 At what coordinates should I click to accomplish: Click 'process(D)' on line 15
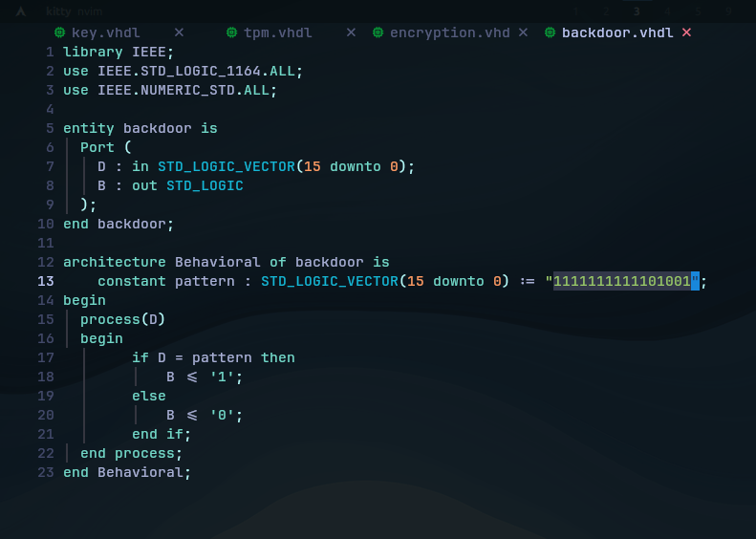coord(122,319)
